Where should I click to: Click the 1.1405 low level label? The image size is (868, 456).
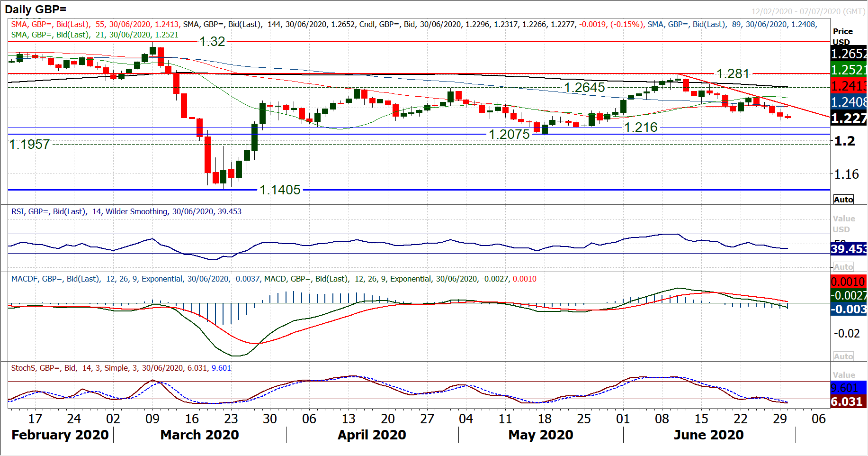(x=280, y=190)
